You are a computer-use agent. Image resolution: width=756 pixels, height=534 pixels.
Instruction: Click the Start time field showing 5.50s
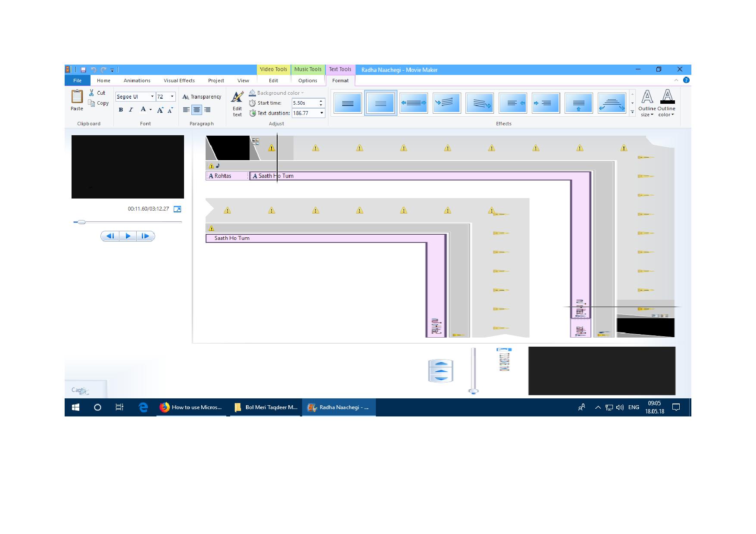pos(305,103)
